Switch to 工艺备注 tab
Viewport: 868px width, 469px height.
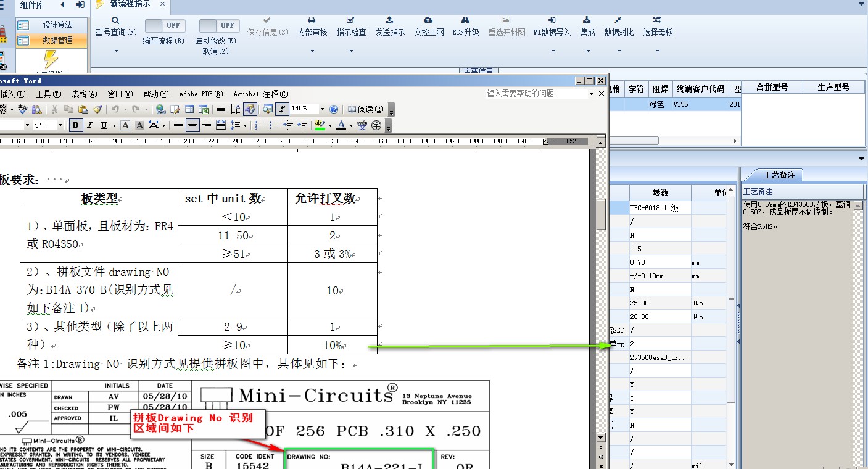tap(779, 175)
